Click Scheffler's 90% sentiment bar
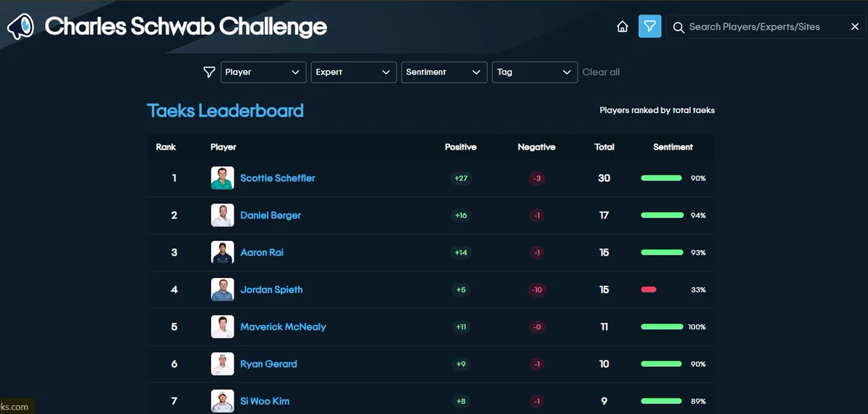The image size is (868, 414). click(x=661, y=178)
